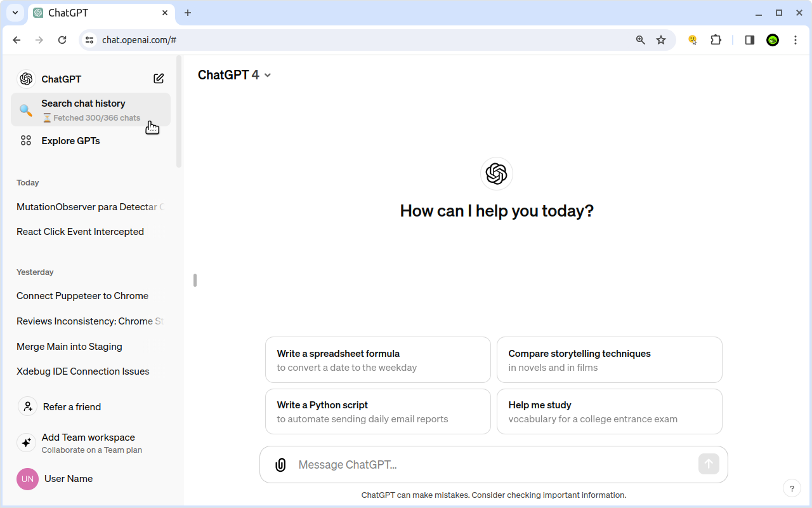Screen dimensions: 812x508
Task: Select the ChatGPT browser tab
Action: 101,13
